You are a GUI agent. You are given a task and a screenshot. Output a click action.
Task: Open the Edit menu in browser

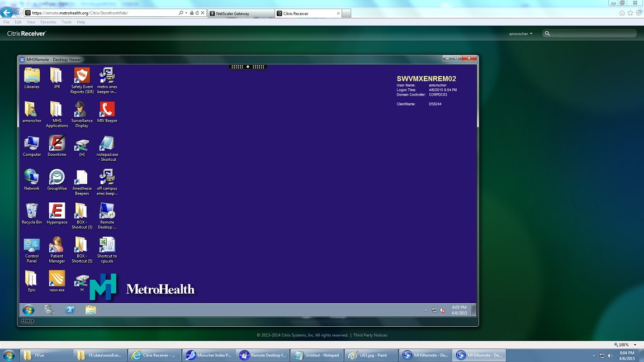coord(18,22)
